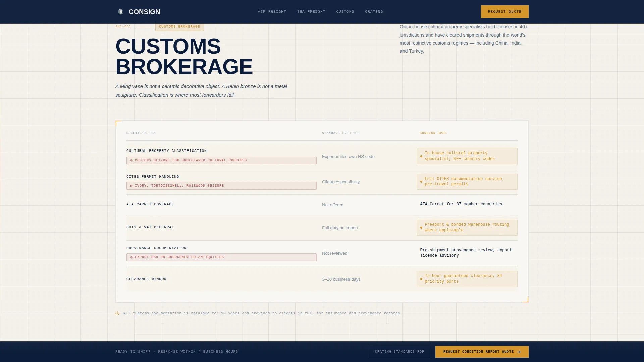The width and height of the screenshot is (644, 362).
Task: Click the info icon beside documentation note
Action: (x=117, y=313)
